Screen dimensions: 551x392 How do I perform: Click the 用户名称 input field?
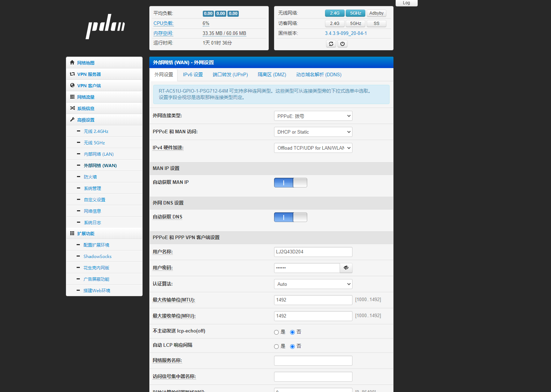click(x=313, y=252)
